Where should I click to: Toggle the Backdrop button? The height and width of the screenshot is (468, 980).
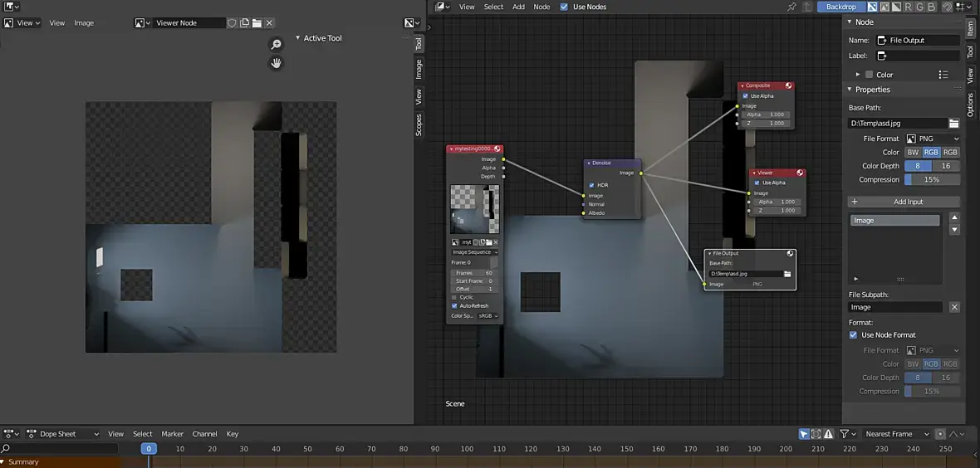(840, 7)
